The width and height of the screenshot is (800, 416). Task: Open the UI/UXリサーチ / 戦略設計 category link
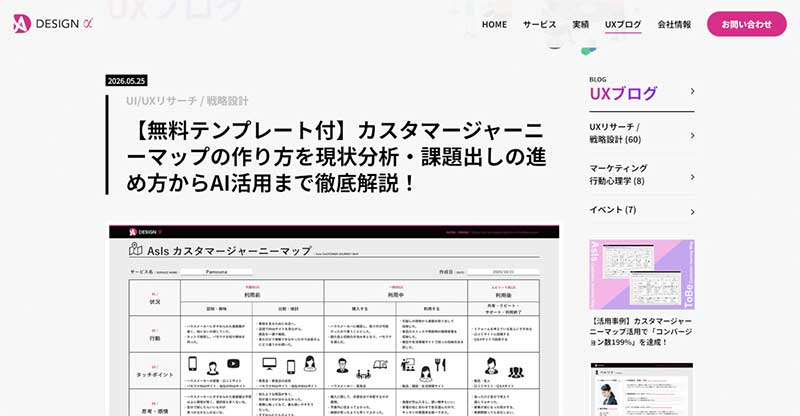pyautogui.click(x=187, y=101)
